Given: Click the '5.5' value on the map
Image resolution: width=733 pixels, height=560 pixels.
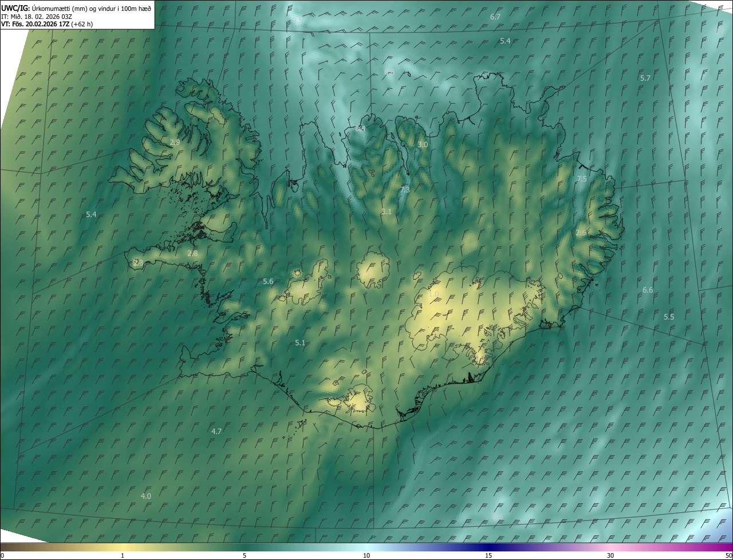Looking at the screenshot, I should click(669, 317).
